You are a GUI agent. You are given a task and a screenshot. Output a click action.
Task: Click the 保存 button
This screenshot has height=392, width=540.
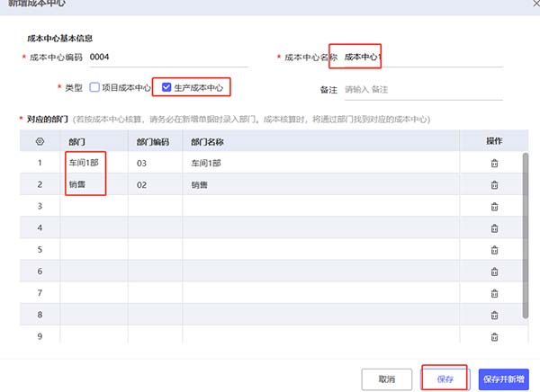point(445,379)
